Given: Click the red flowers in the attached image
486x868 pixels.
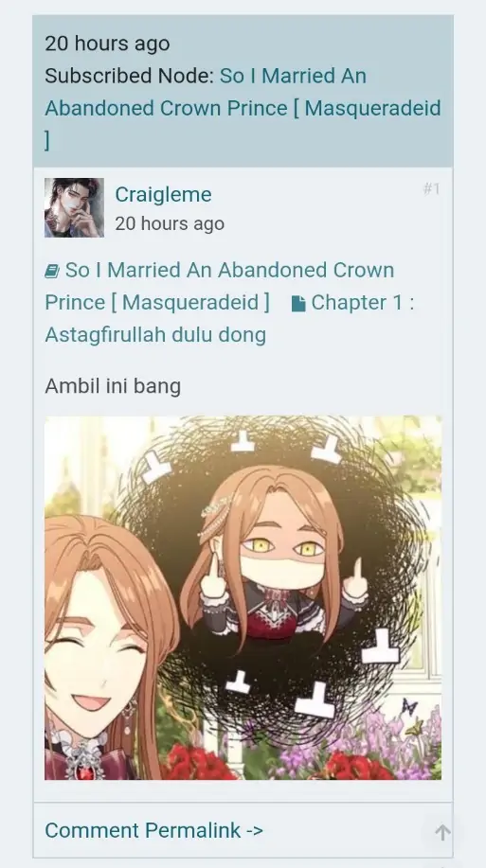Looking at the screenshot, I should (x=200, y=763).
